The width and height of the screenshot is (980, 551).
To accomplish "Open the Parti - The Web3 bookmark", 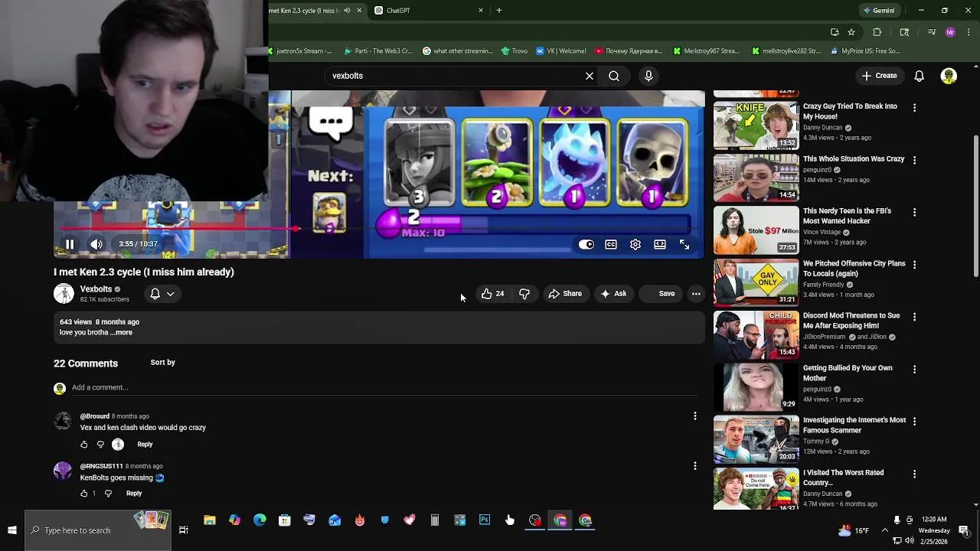I will click(x=378, y=51).
